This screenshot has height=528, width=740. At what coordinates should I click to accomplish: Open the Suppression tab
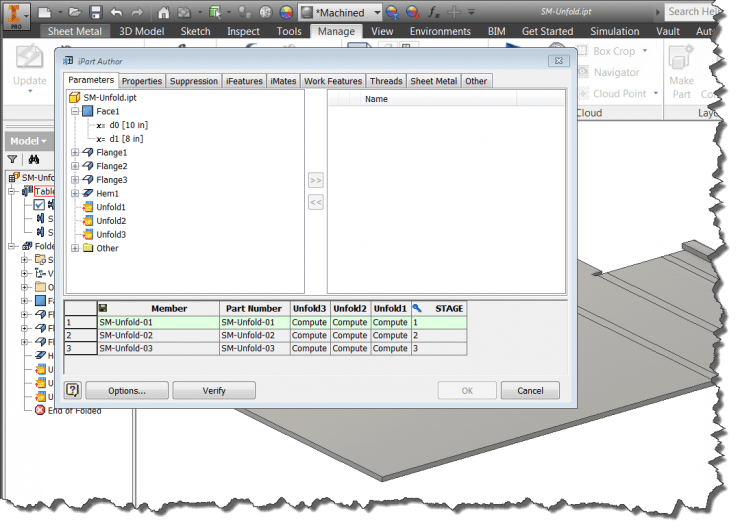coord(193,81)
